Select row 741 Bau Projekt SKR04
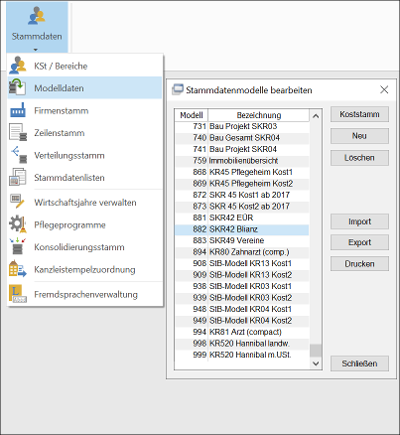Screen dimensions: 400x435 pyautogui.click(x=242, y=149)
